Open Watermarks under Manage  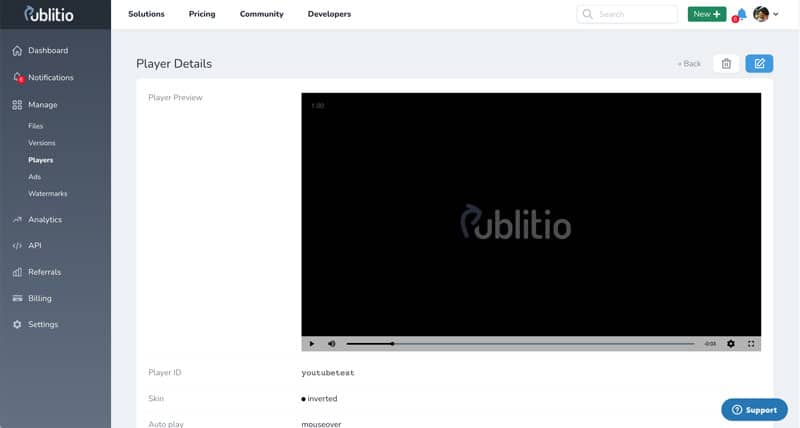[x=47, y=193]
